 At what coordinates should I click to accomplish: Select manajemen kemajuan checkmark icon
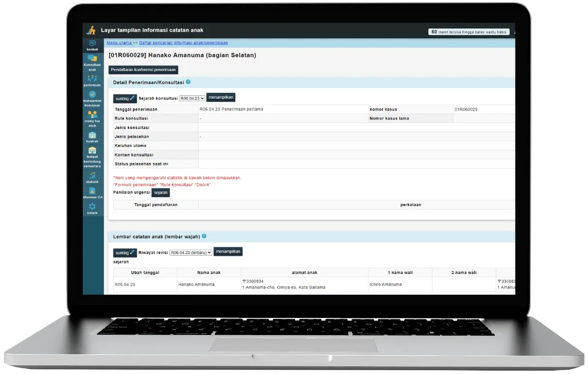click(92, 94)
